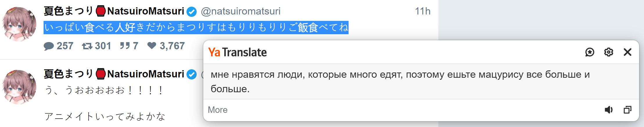Click the verified badge on the first tweet
Viewport: 644px width, 127px height.
tap(191, 12)
